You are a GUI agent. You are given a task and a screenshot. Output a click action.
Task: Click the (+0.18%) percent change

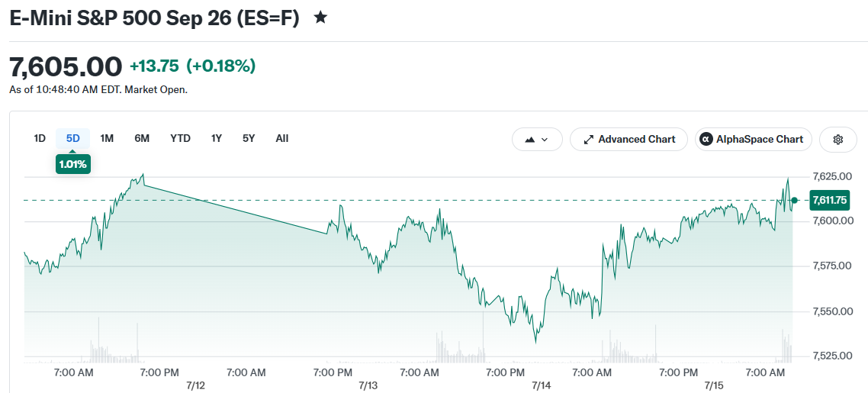click(x=221, y=66)
